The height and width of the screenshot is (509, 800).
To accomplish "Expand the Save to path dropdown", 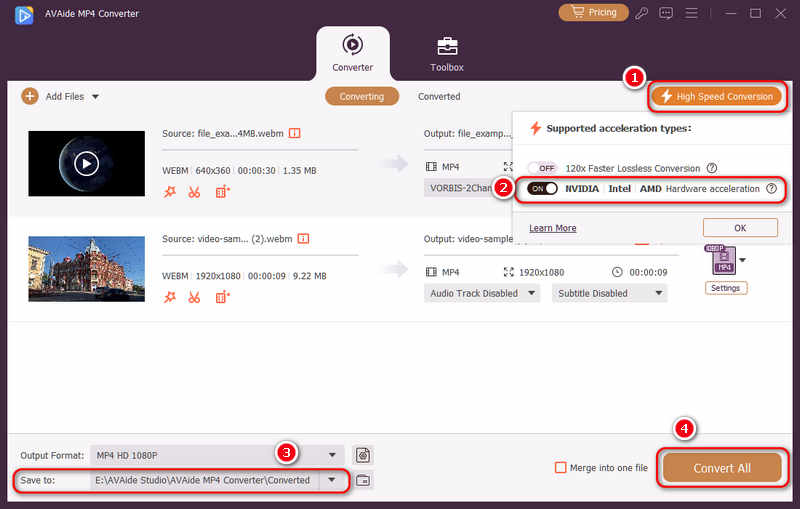I will click(x=332, y=480).
